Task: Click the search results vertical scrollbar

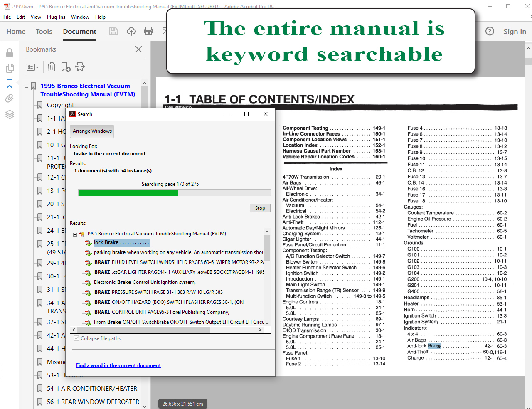Action: (x=267, y=248)
